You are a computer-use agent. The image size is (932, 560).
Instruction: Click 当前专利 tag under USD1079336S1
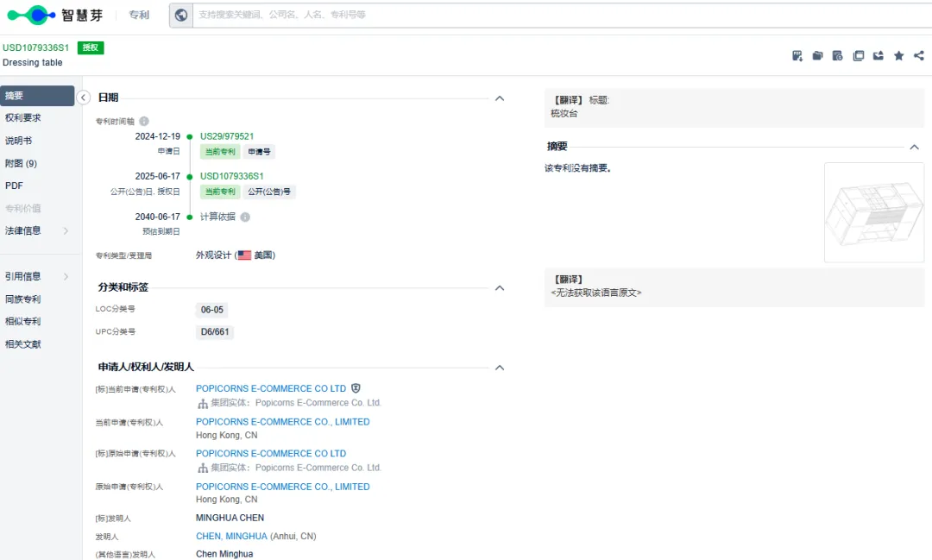220,192
